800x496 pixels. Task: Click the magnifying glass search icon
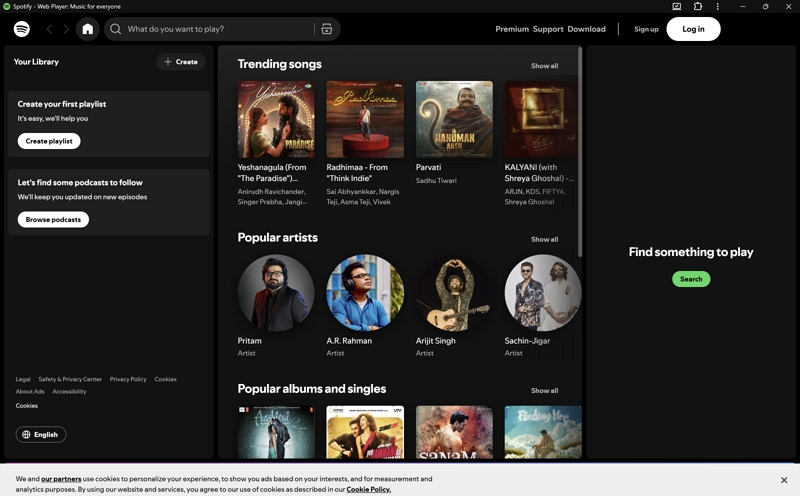click(116, 29)
